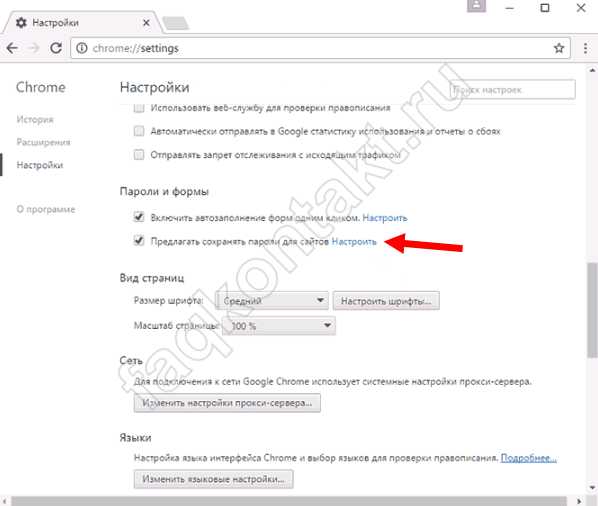Click the forward navigation arrow
The width and height of the screenshot is (598, 506).
(x=34, y=48)
